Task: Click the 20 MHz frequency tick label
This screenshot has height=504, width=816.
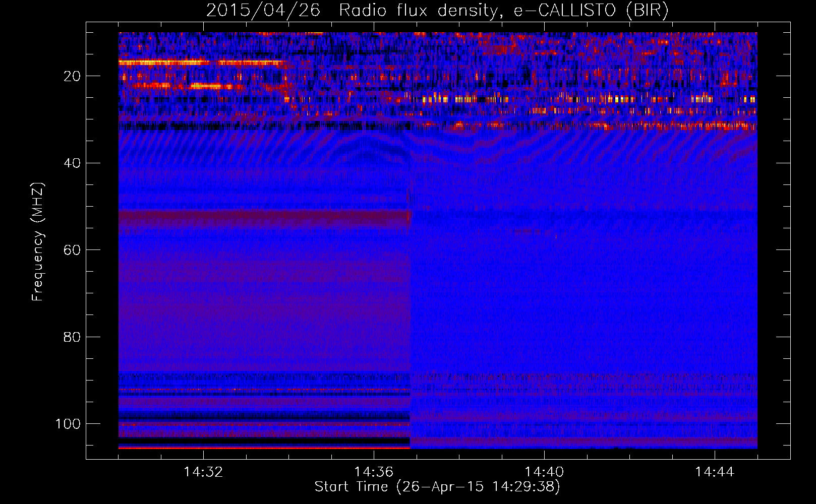Action: coord(72,76)
